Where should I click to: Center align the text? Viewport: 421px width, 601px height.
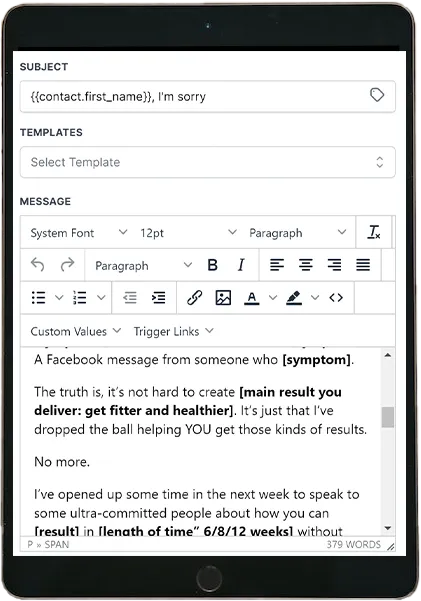point(306,265)
